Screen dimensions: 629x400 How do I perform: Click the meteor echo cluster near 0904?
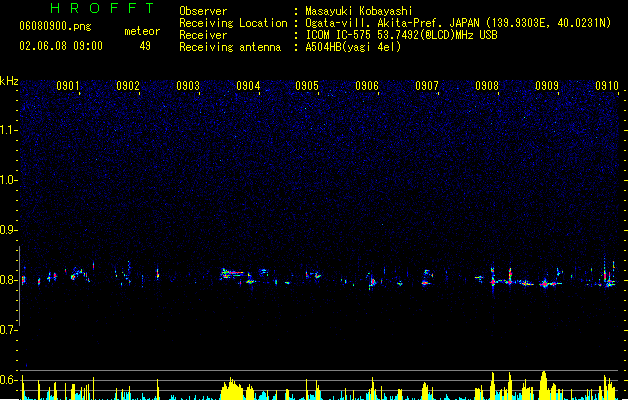click(239, 276)
